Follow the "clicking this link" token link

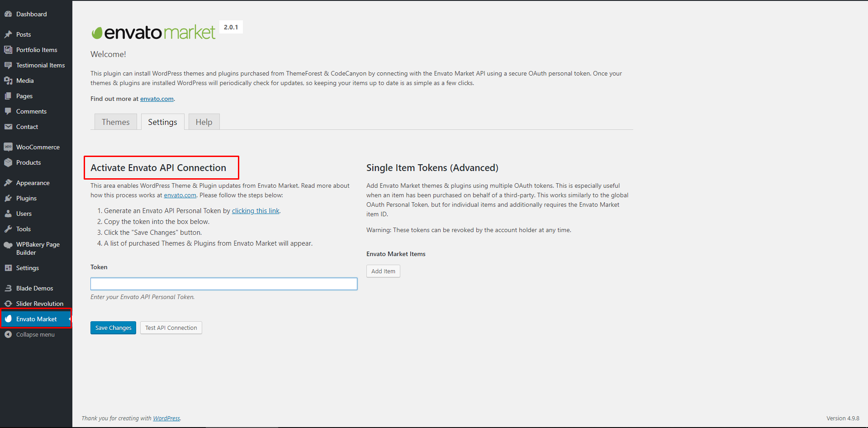coord(256,211)
